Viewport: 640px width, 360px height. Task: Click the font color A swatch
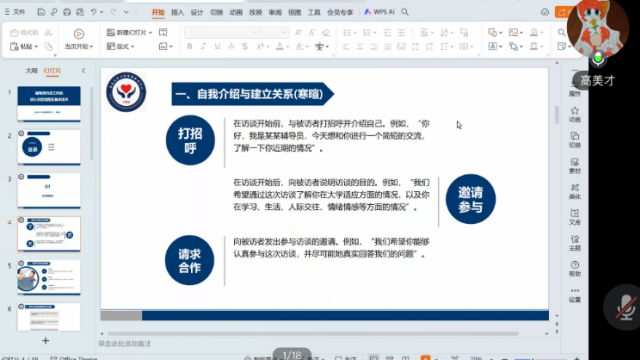click(280, 47)
